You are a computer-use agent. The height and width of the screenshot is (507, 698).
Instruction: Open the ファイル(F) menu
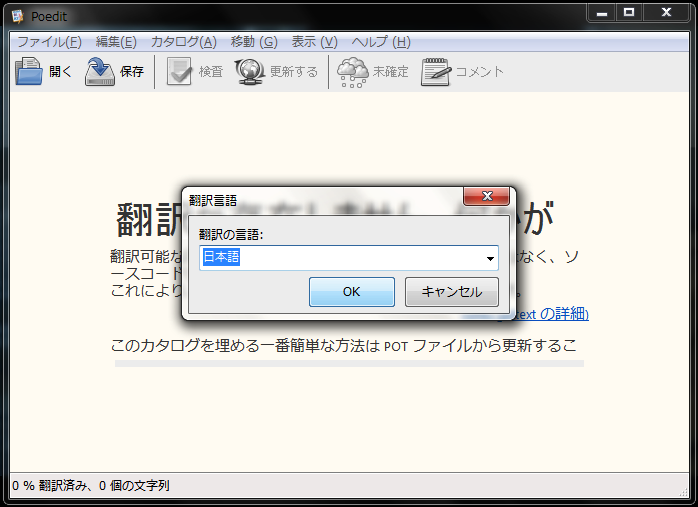[49, 42]
